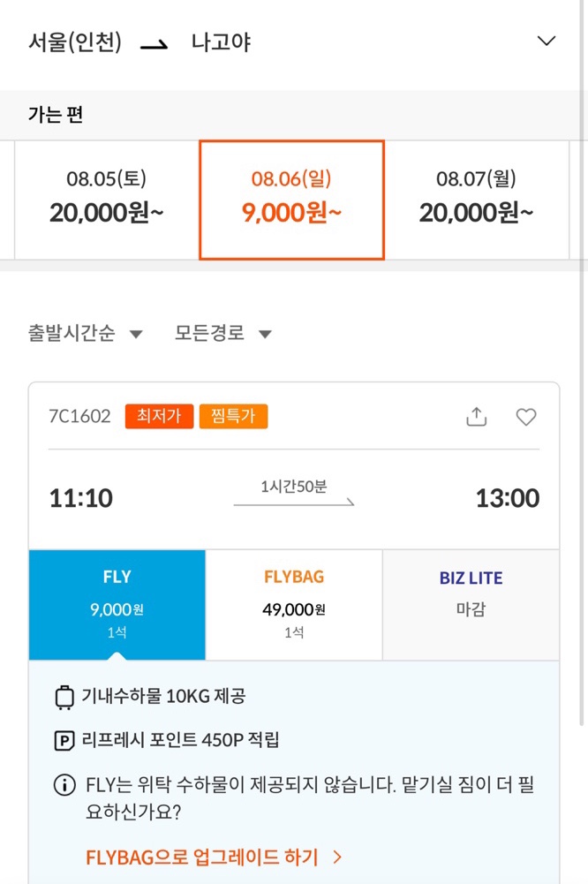The width and height of the screenshot is (588, 884).
Task: Select the 08.05(토) date tab
Action: [106, 200]
